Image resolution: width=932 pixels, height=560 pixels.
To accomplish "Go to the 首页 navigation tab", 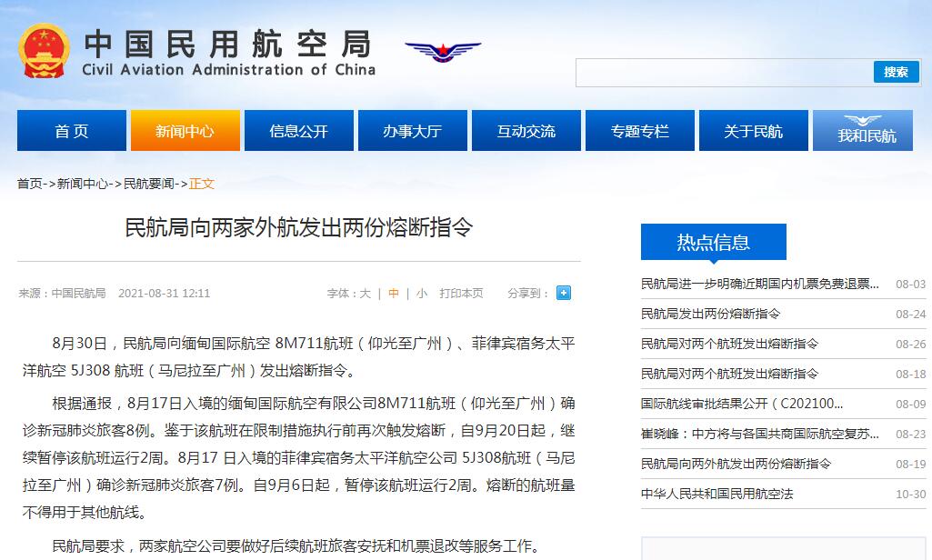I will (x=72, y=131).
